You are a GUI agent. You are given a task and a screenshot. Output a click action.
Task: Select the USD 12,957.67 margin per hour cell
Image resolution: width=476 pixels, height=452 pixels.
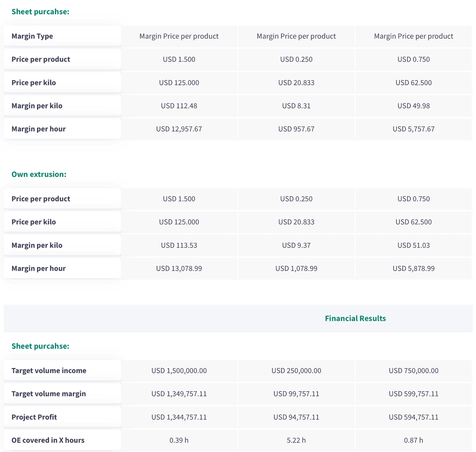(179, 129)
